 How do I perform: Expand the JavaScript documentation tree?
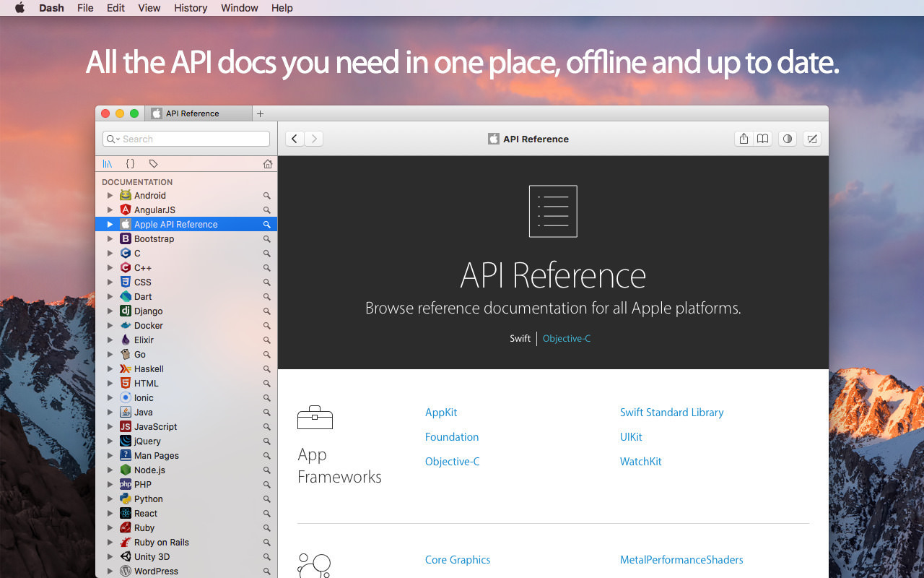pos(110,426)
